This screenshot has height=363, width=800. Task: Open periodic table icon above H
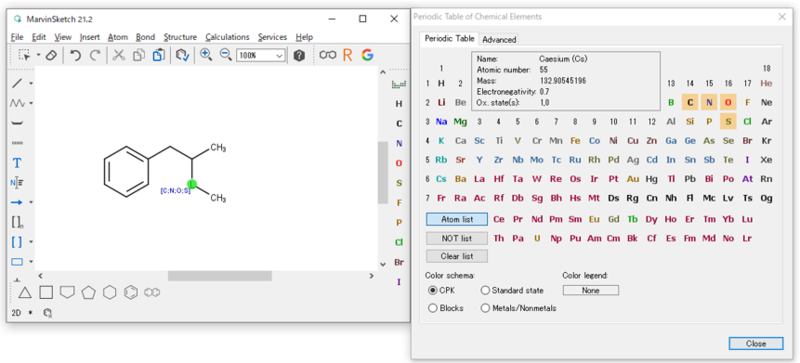[x=398, y=84]
